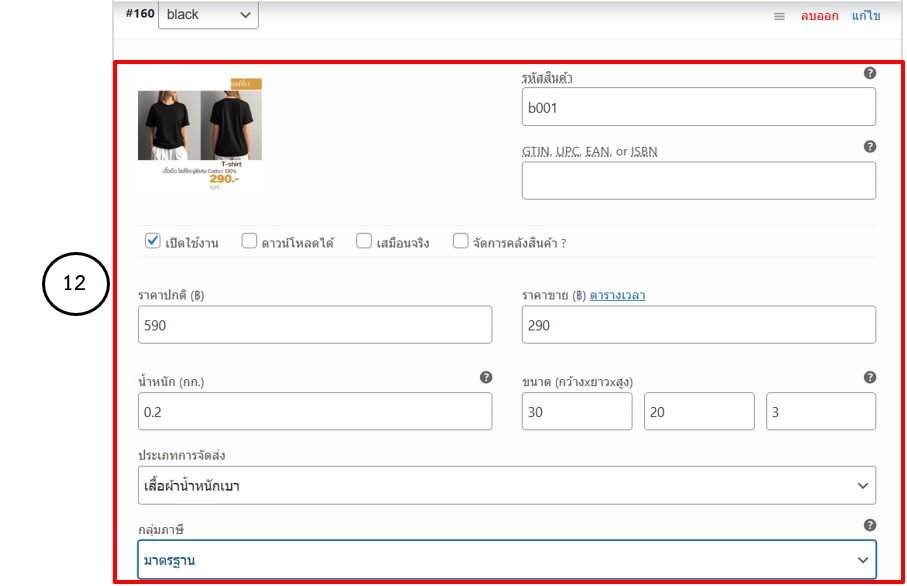Click the แก้ไข link
This screenshot has width=907, height=586.
click(866, 16)
